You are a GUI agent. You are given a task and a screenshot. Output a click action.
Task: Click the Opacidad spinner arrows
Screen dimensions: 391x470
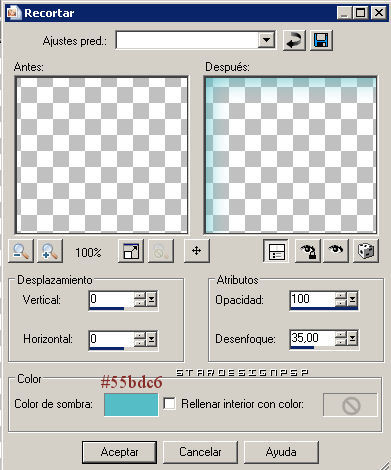pyautogui.click(x=341, y=299)
